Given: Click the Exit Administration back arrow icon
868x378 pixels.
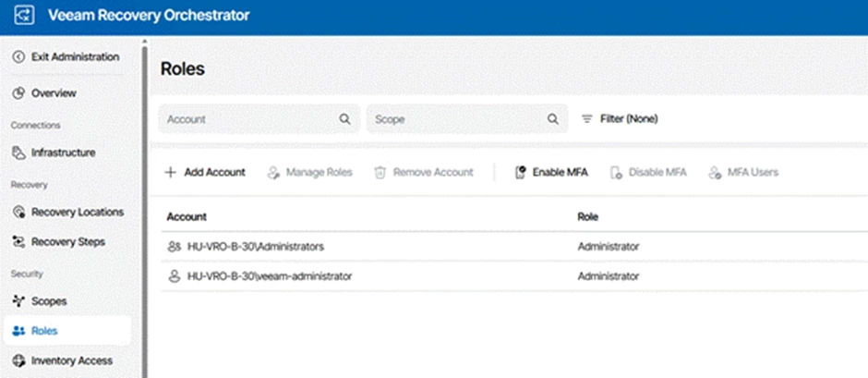Looking at the screenshot, I should click(x=18, y=57).
